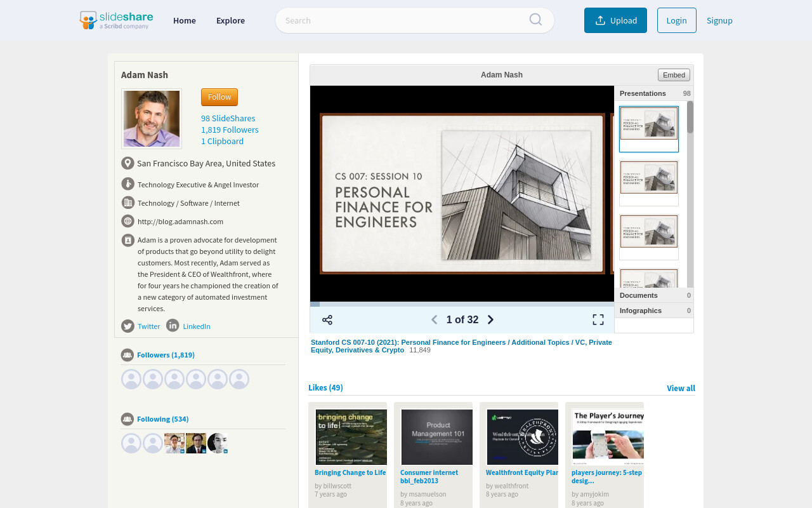Click the first Following avatar
The width and height of the screenshot is (812, 508).
pos(131,443)
